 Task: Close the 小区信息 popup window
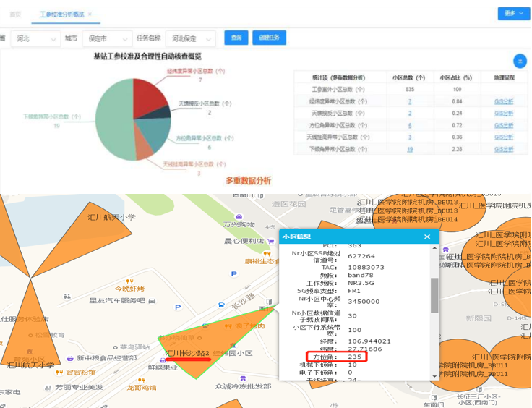click(x=427, y=237)
